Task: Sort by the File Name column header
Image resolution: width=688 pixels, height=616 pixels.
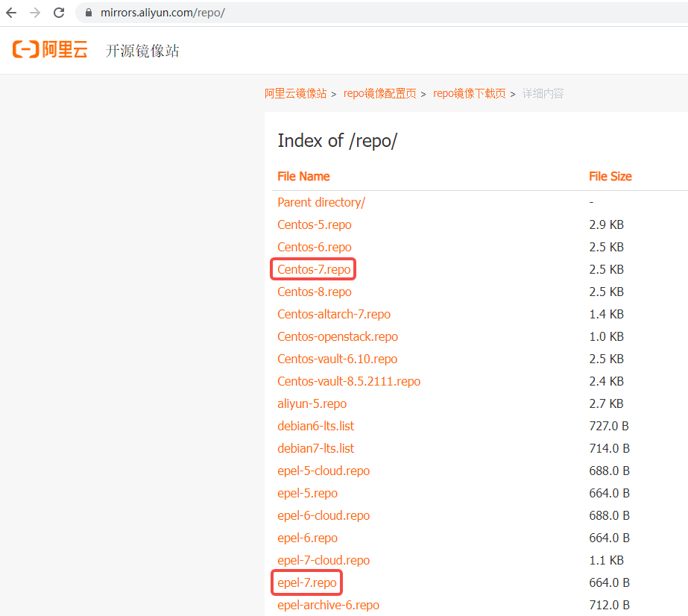Action: (x=303, y=177)
